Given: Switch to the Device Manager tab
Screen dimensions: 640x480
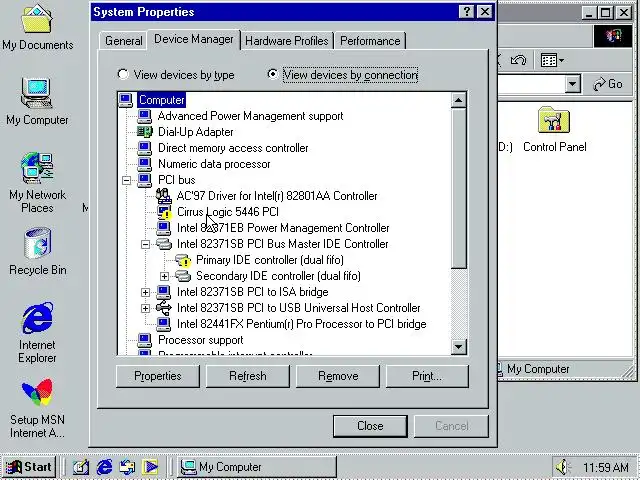Looking at the screenshot, I should (194, 39).
